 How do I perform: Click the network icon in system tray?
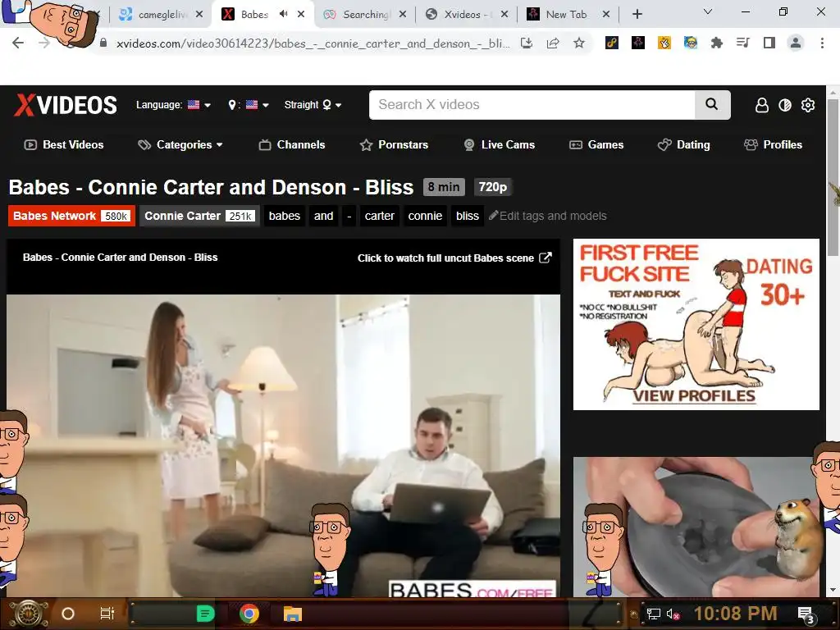point(653,614)
